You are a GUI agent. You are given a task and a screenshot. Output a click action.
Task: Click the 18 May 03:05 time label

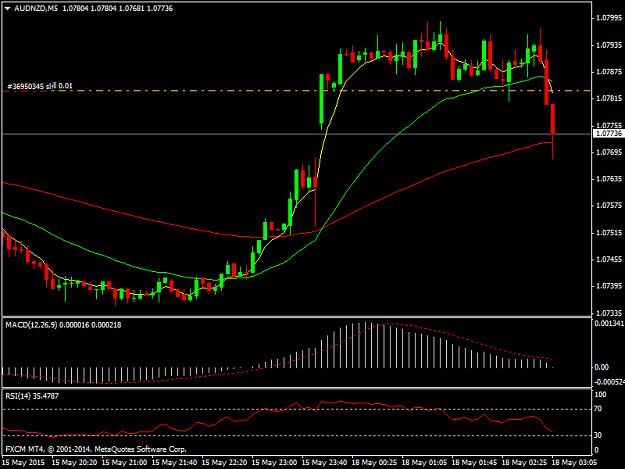[574, 463]
